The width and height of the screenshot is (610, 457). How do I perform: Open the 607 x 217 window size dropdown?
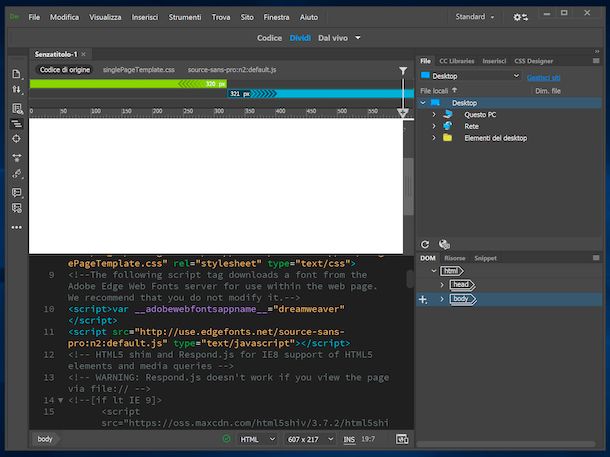310,439
